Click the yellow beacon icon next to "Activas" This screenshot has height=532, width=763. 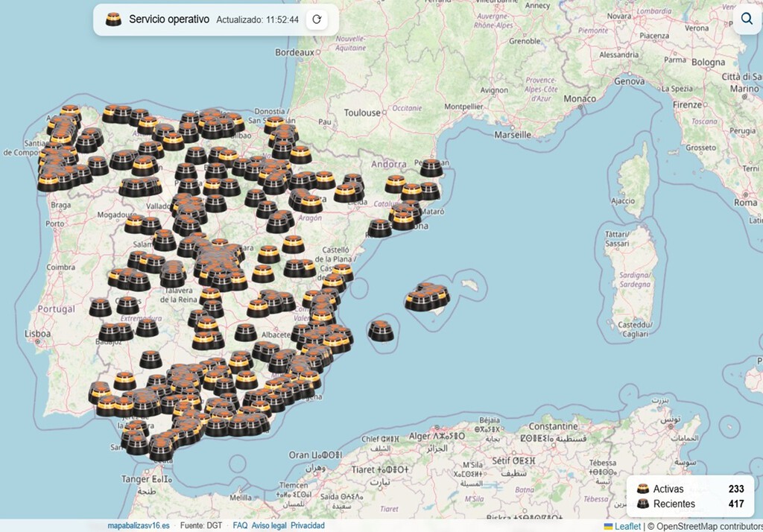(643, 489)
